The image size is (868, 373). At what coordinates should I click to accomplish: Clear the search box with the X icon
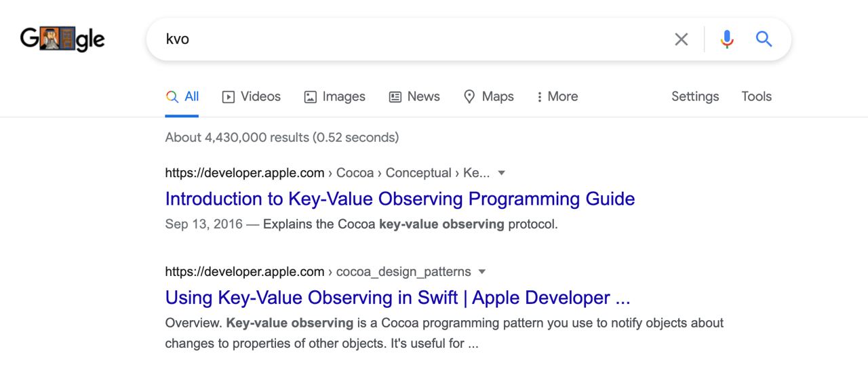tap(682, 39)
